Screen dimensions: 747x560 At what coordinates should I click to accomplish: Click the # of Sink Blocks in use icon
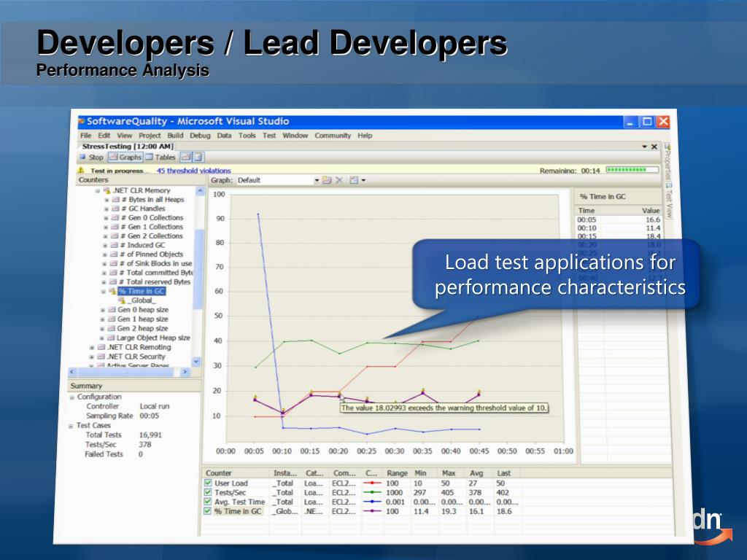pyautogui.click(x=114, y=263)
